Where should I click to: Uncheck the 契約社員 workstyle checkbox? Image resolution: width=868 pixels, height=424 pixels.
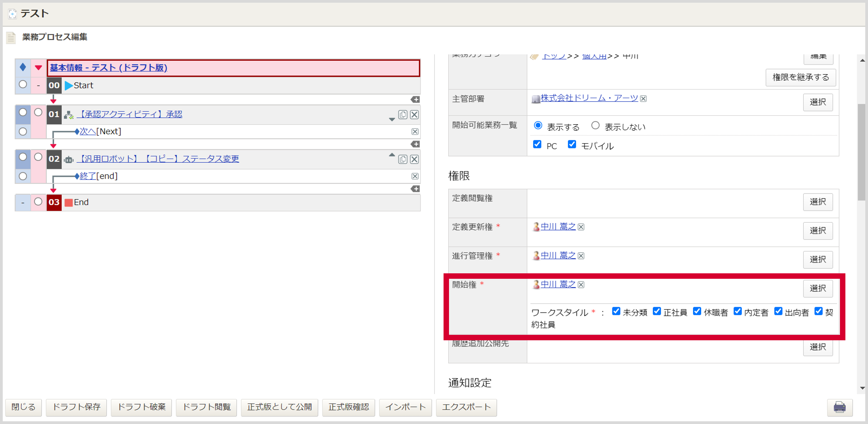point(819,311)
